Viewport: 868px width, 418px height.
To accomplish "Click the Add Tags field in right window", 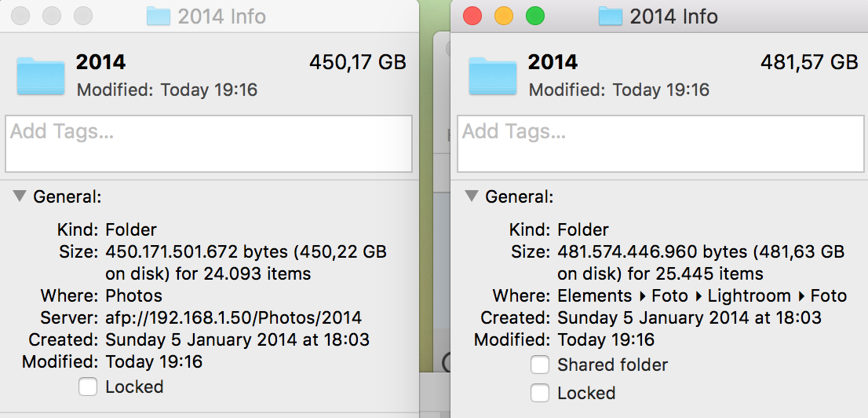I will tap(660, 144).
